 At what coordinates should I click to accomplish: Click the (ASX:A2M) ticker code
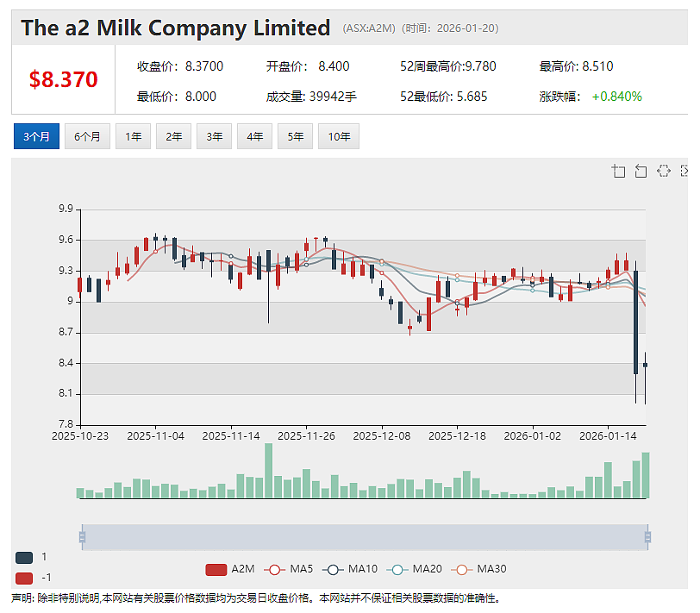click(x=369, y=28)
